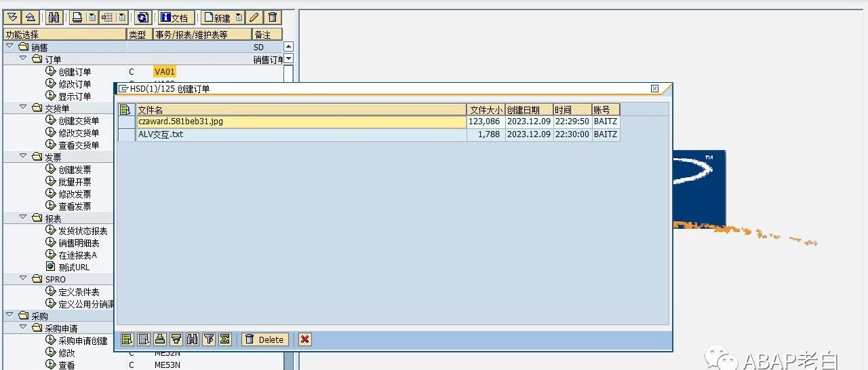
Task: Find in file list via binoculars
Action: coord(193,339)
